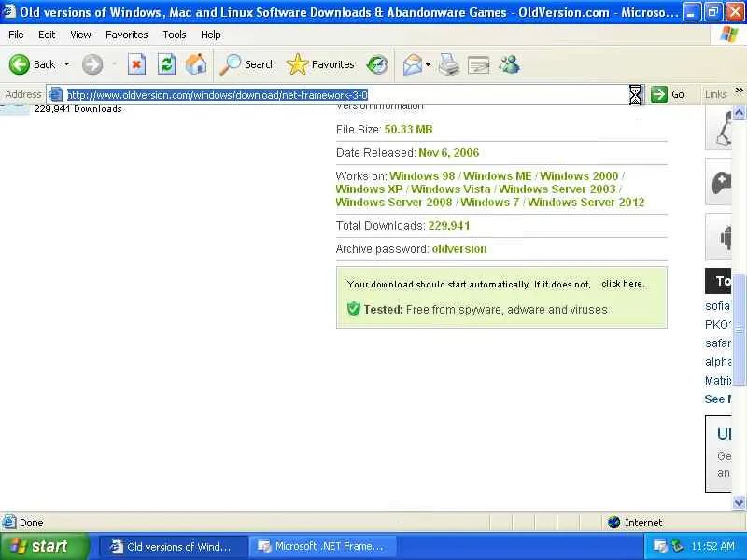This screenshot has width=747, height=560.
Task: Click the Done status page icon
Action: (9, 523)
